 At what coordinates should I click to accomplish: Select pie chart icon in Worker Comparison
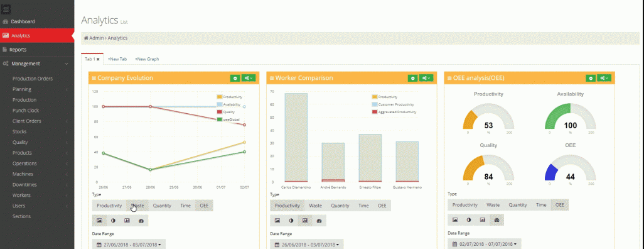(291, 221)
